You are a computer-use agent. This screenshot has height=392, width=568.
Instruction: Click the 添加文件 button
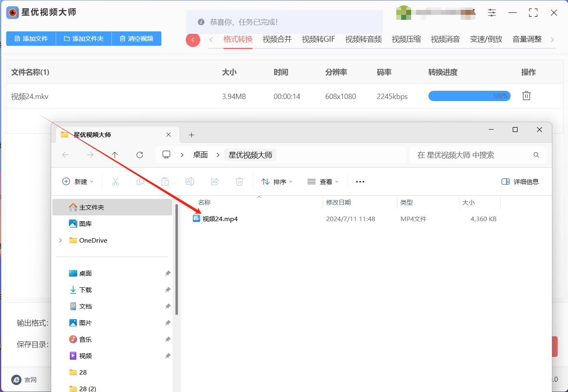pyautogui.click(x=31, y=38)
